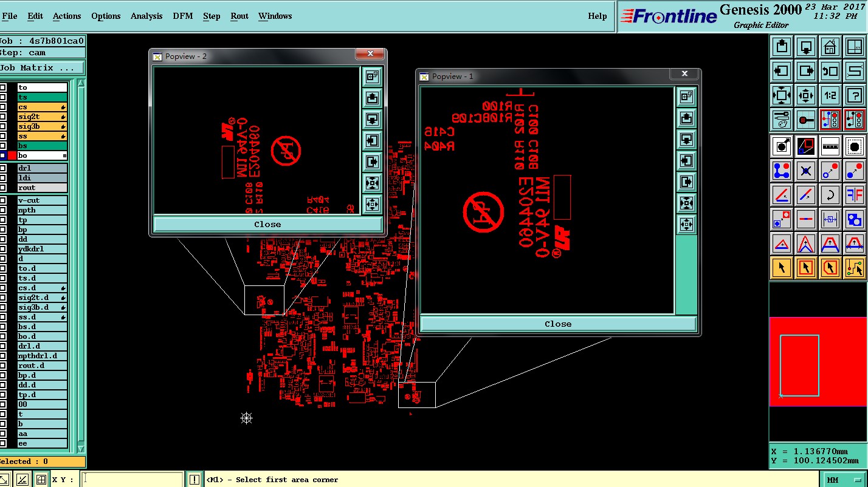Click the Home view icon

click(830, 47)
